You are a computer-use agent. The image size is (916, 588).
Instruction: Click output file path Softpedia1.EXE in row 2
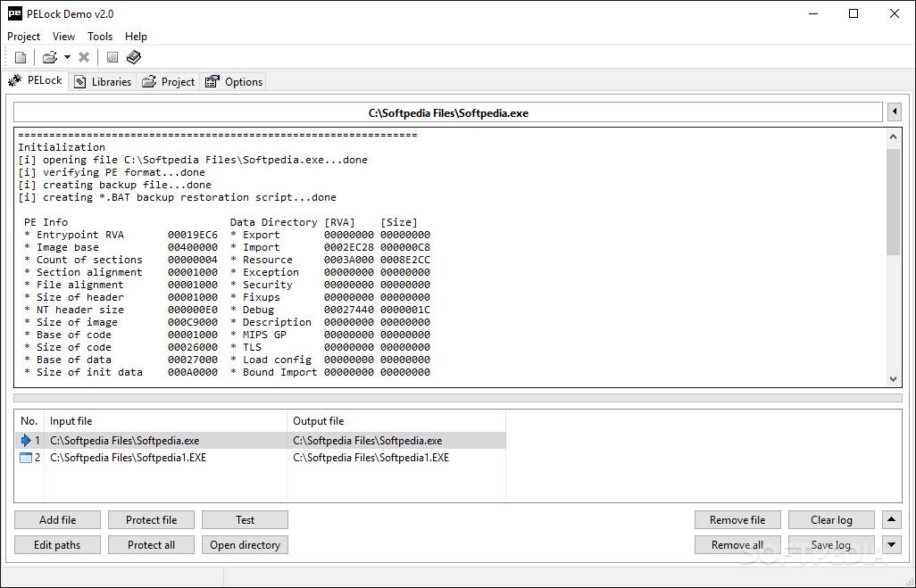[371, 458]
